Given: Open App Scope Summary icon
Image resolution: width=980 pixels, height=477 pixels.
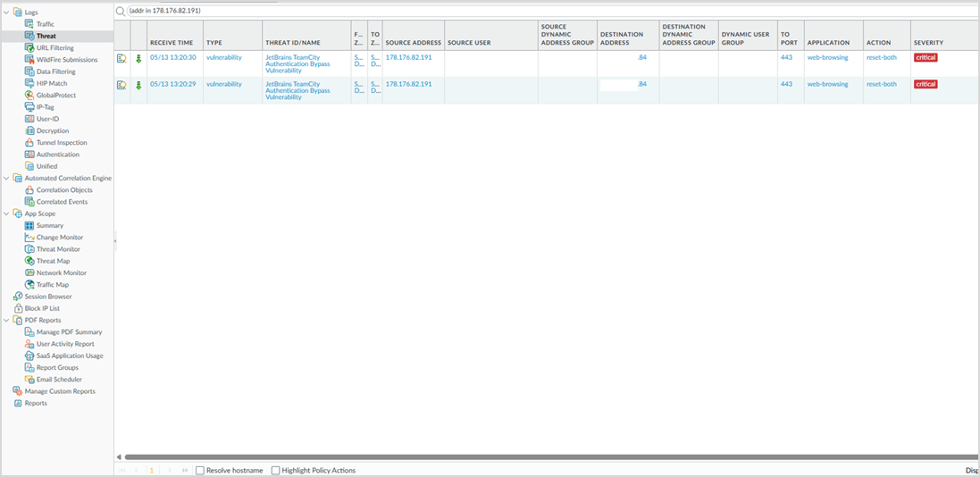Looking at the screenshot, I should [29, 225].
